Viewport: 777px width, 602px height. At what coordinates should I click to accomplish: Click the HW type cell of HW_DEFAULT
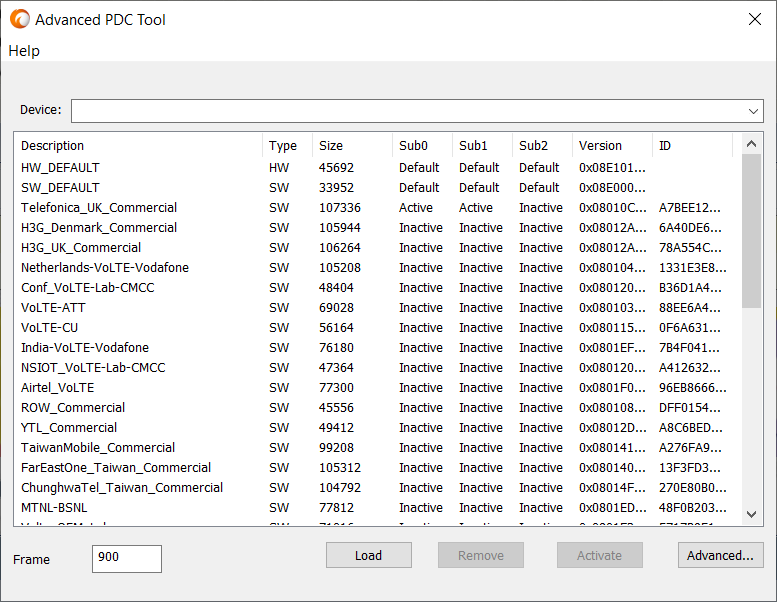pyautogui.click(x=279, y=167)
